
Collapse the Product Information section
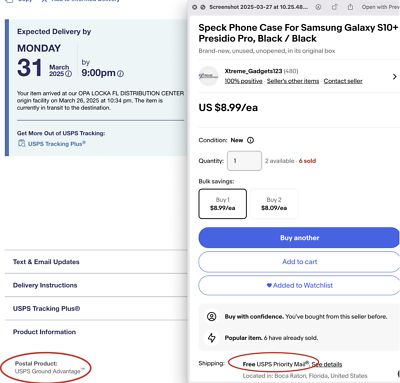(96, 332)
